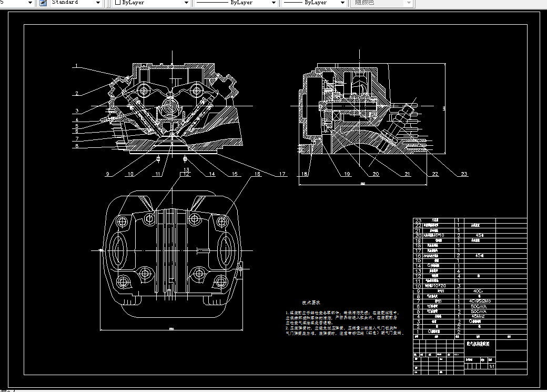The image size is (547, 392).
Task: Click the item number 23 cell in parts list
Action: 418,220
